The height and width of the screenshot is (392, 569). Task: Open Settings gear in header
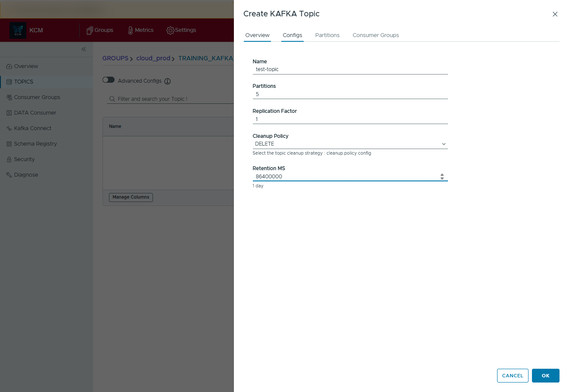171,30
